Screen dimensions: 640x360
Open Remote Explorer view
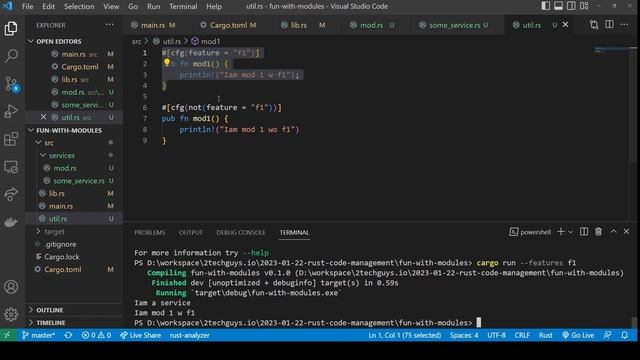(11, 167)
